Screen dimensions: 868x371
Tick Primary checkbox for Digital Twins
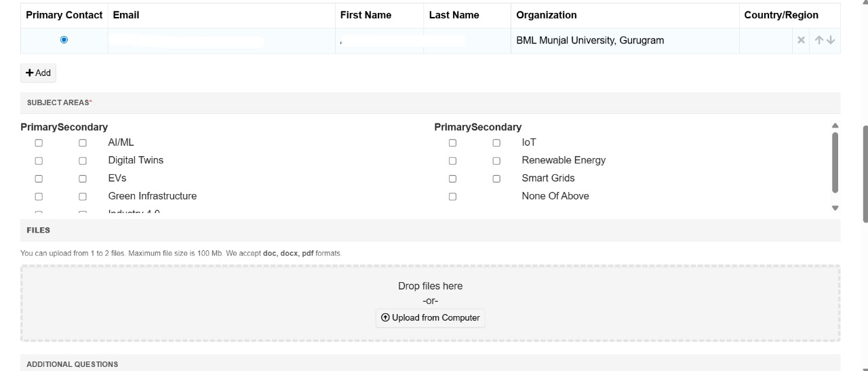pyautogui.click(x=39, y=161)
